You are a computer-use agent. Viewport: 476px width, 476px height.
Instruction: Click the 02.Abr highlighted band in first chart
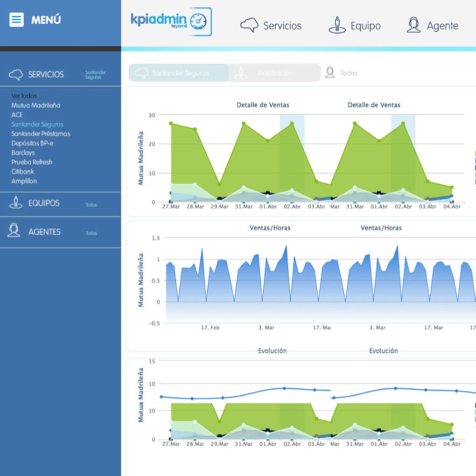pyautogui.click(x=292, y=159)
